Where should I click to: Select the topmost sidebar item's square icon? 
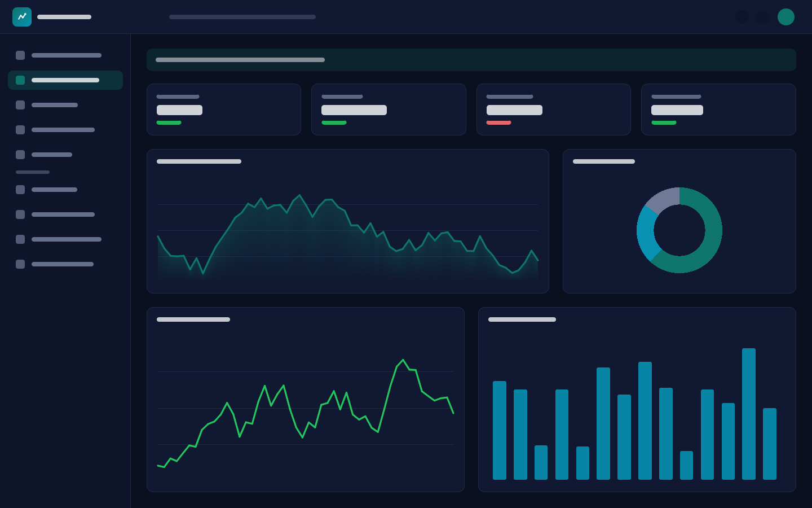(20, 55)
